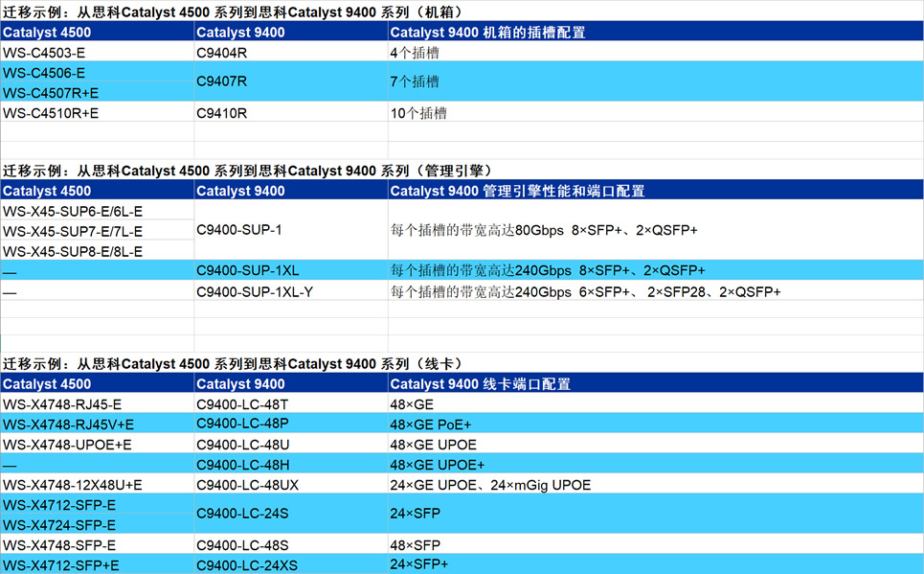Select the "48×GE" cell in the C9400-LC-48T row

656,403
